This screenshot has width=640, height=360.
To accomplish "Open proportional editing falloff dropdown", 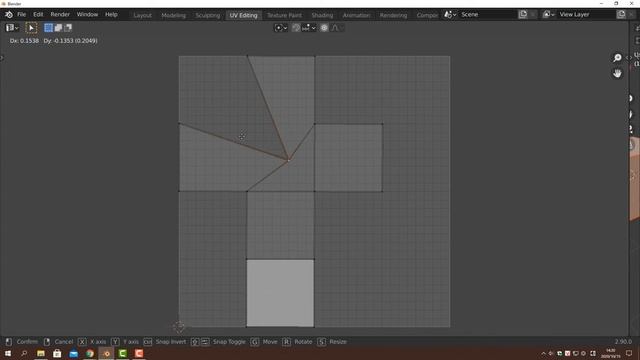I will point(338,28).
